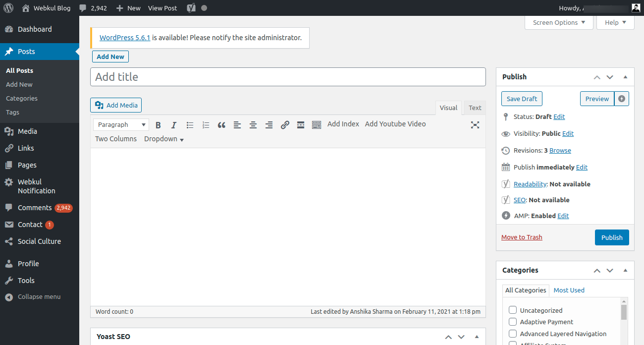This screenshot has width=644, height=345.
Task: Open comments bubble showing 2,942
Action: (93, 8)
